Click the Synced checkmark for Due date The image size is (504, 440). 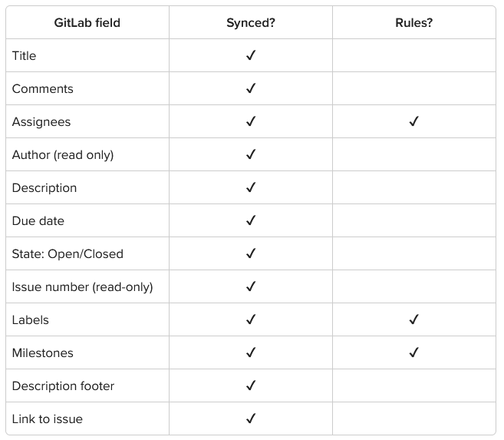click(x=251, y=220)
